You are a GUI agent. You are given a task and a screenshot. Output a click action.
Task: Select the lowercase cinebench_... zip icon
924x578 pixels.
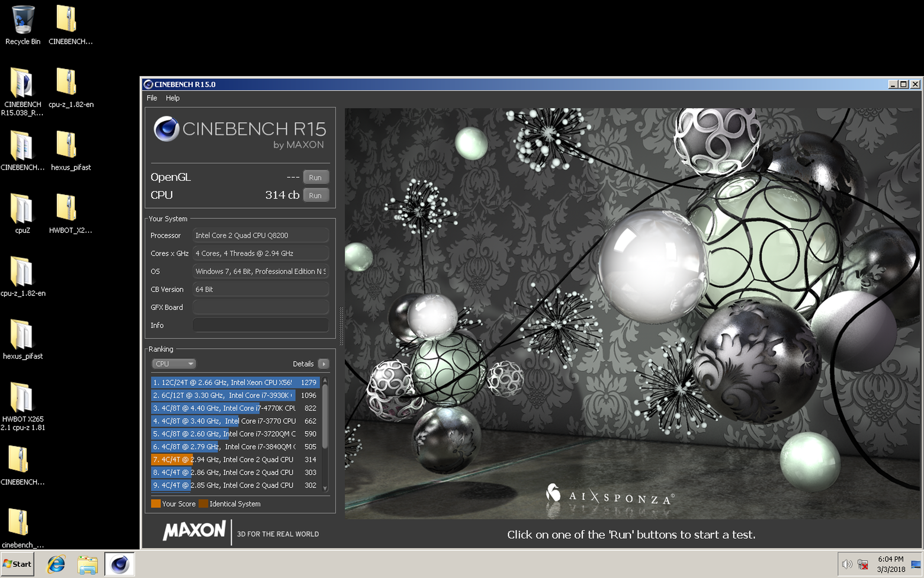pos(22,529)
